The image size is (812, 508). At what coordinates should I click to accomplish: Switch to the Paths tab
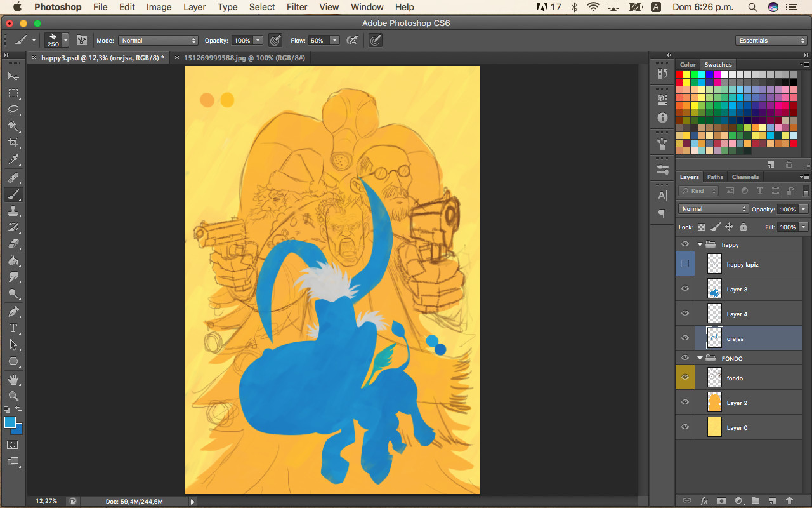715,177
